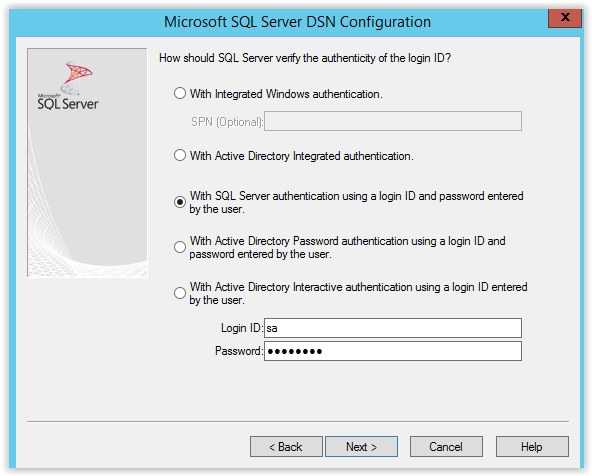Click the 'Login ID:' label
The image size is (592, 476).
coord(242,328)
